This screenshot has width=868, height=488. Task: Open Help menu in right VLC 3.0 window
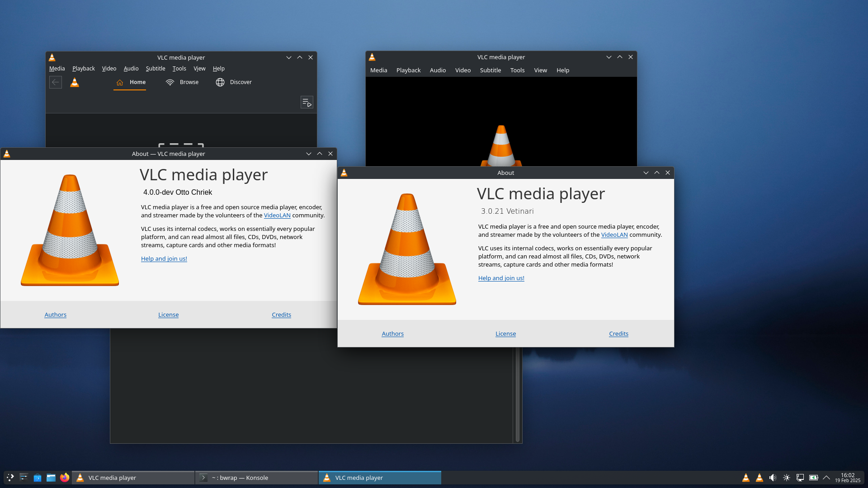click(563, 70)
